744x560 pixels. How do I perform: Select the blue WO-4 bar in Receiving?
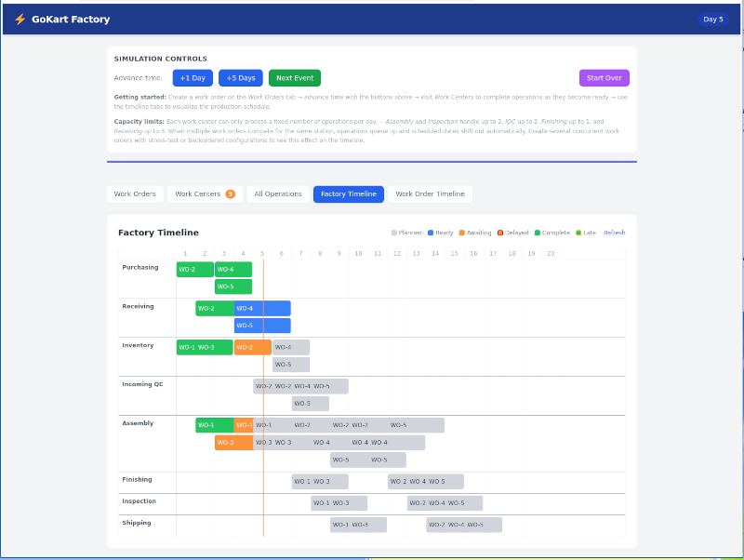[262, 308]
